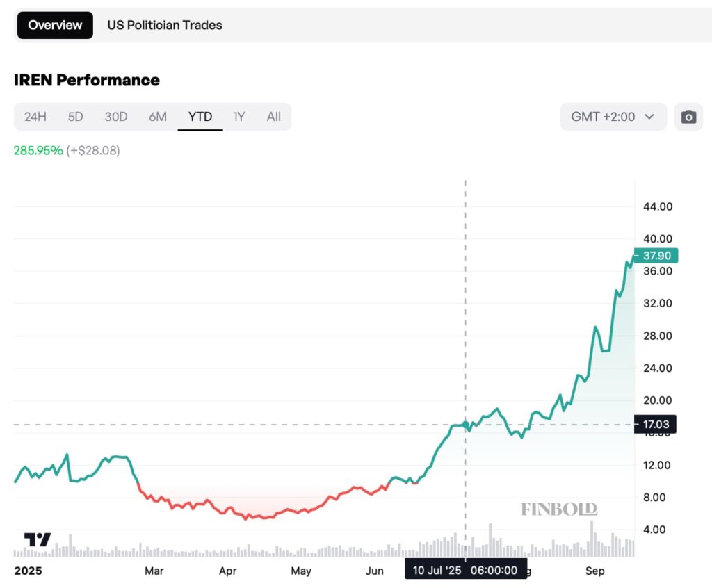Screen dimensions: 712x588
Task: Switch to the Overview tab
Action: click(x=55, y=25)
